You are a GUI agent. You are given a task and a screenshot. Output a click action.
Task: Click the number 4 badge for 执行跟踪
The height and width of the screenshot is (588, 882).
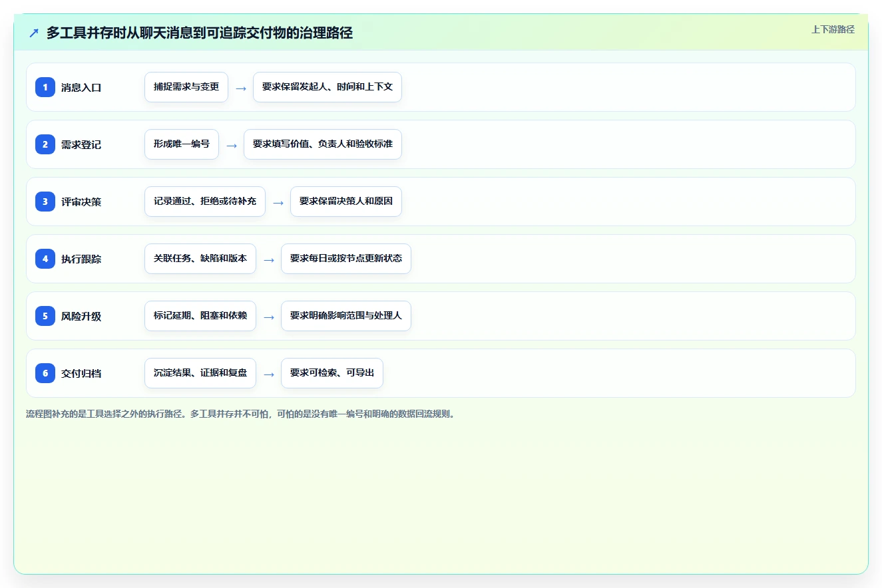tap(45, 258)
